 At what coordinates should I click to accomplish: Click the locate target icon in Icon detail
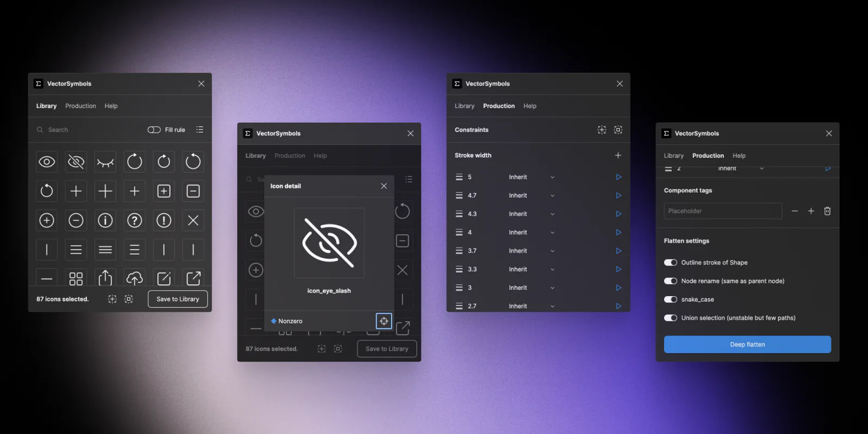[384, 321]
